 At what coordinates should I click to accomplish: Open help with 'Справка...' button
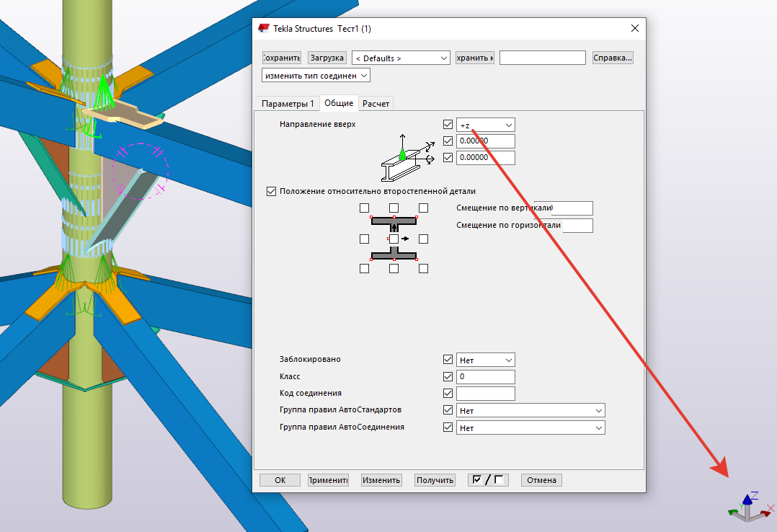[x=613, y=58]
